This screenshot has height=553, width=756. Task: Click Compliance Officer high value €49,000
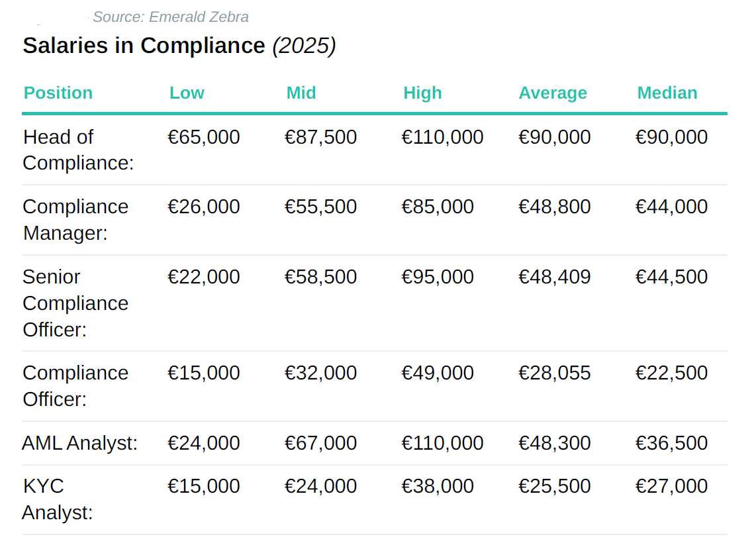(438, 373)
